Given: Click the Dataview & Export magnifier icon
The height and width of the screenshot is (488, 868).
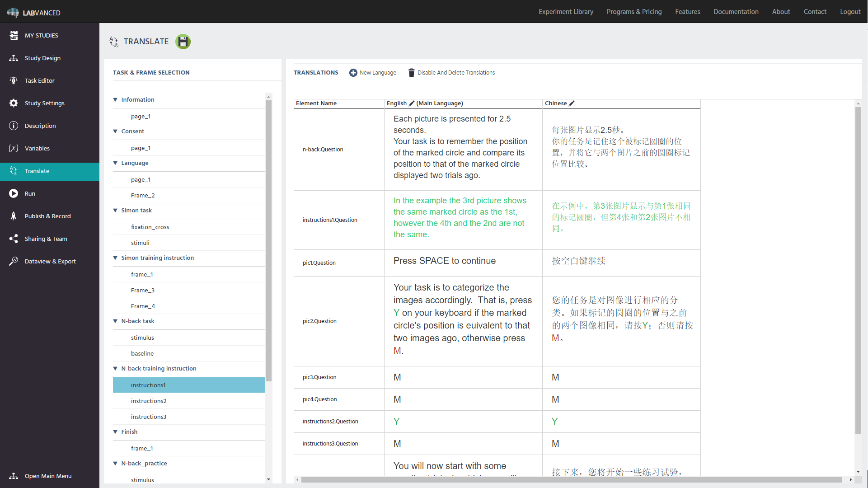Looking at the screenshot, I should [14, 261].
